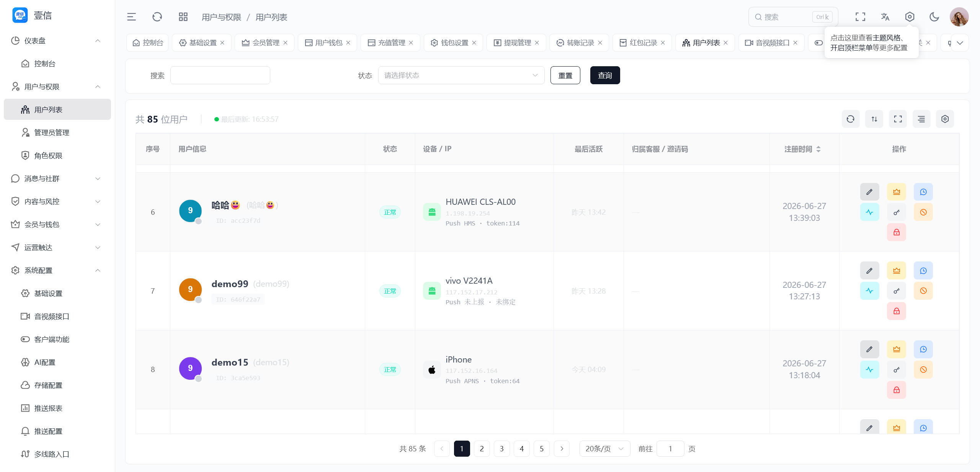Image resolution: width=980 pixels, height=472 pixels.
Task: Edit user 哈哈 with the pencil icon
Action: tap(870, 192)
